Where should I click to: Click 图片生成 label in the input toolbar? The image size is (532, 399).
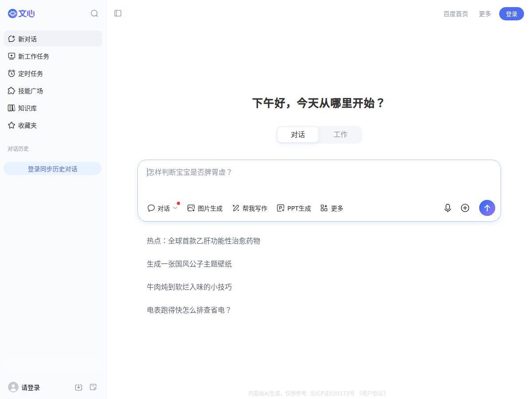[x=210, y=208]
